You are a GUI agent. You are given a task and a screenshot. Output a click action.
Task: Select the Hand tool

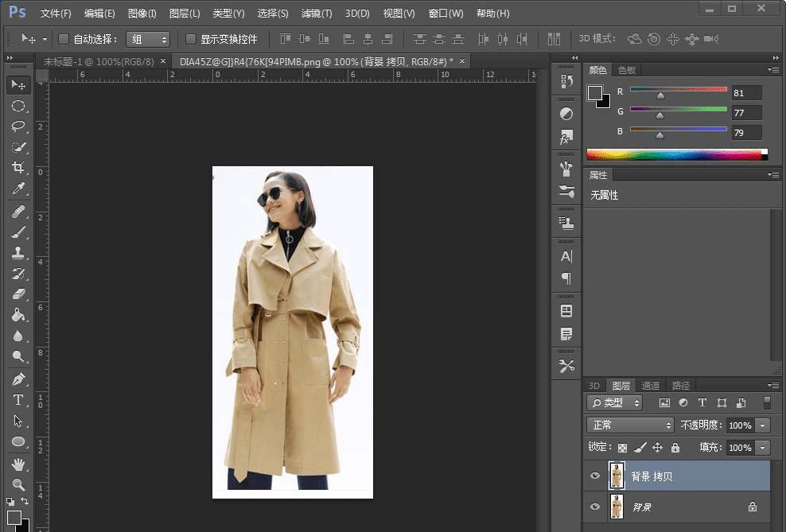tap(18, 464)
